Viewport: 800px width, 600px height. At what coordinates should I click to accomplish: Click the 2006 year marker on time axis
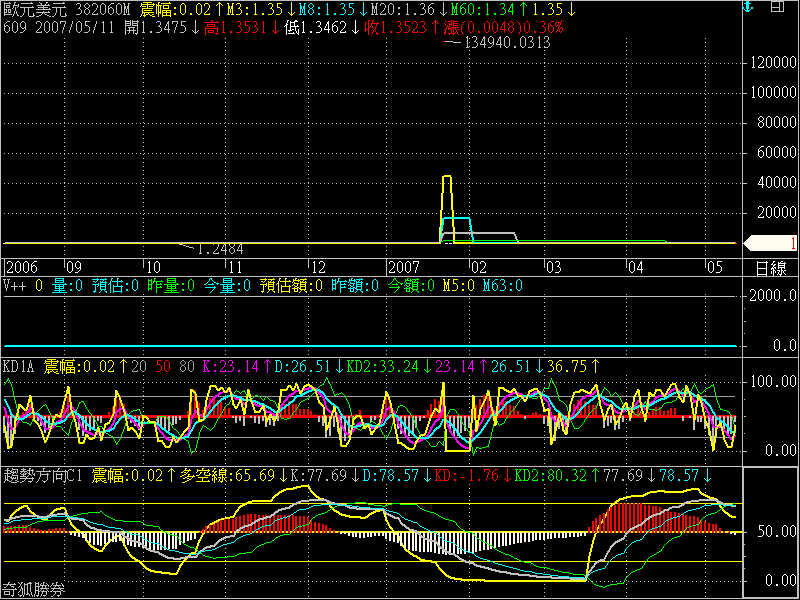click(x=22, y=268)
